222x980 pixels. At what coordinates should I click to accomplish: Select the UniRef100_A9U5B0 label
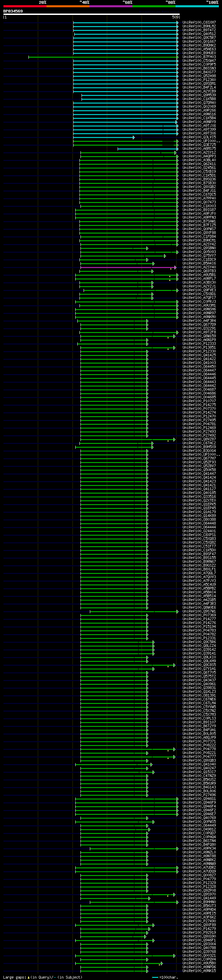point(199,963)
